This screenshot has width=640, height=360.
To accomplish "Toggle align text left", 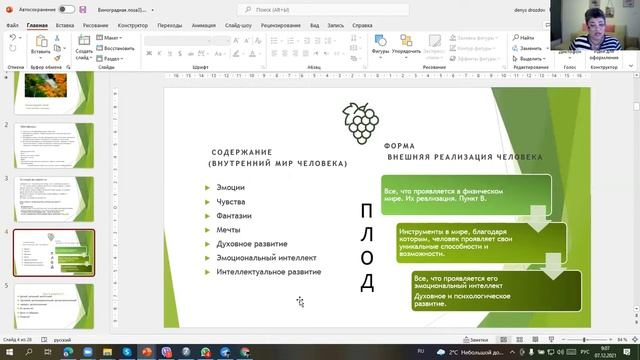I will [274, 53].
